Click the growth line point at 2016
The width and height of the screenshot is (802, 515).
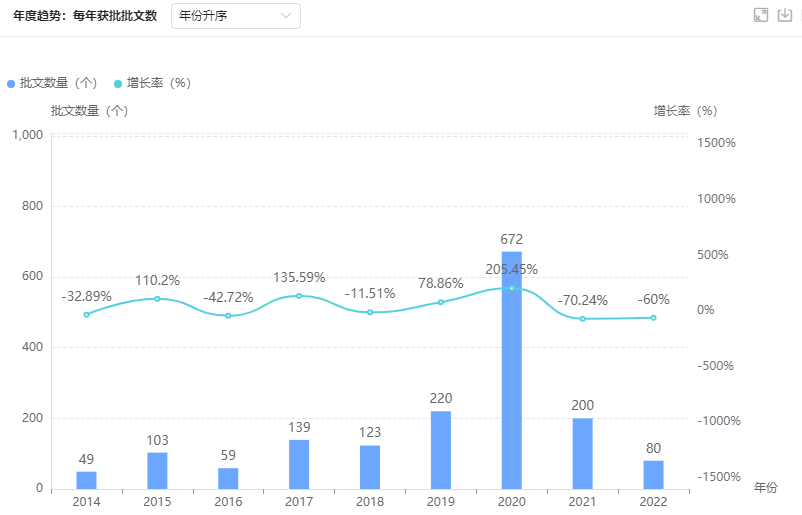pos(228,316)
